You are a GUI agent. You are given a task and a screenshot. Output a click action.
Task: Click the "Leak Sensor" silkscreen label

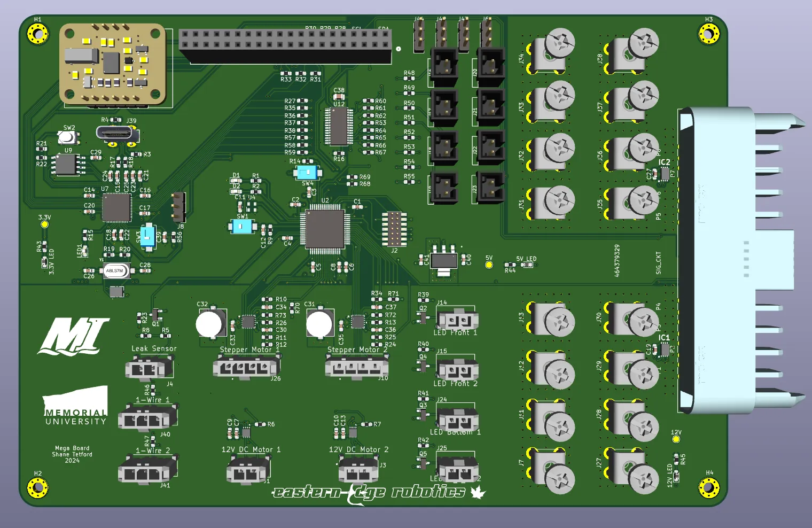tap(154, 348)
